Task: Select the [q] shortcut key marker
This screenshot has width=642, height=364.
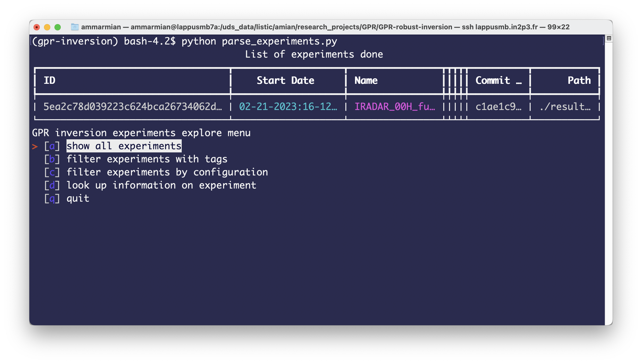Action: click(52, 198)
